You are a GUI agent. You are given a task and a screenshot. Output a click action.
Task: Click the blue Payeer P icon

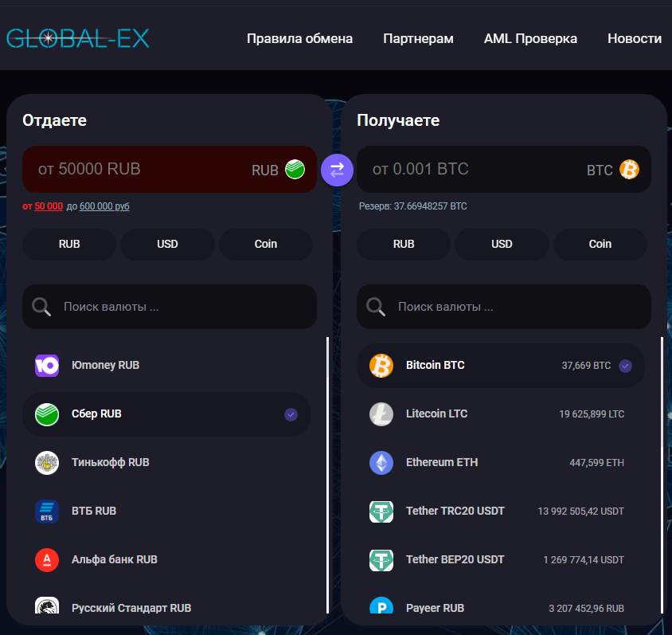(x=381, y=606)
